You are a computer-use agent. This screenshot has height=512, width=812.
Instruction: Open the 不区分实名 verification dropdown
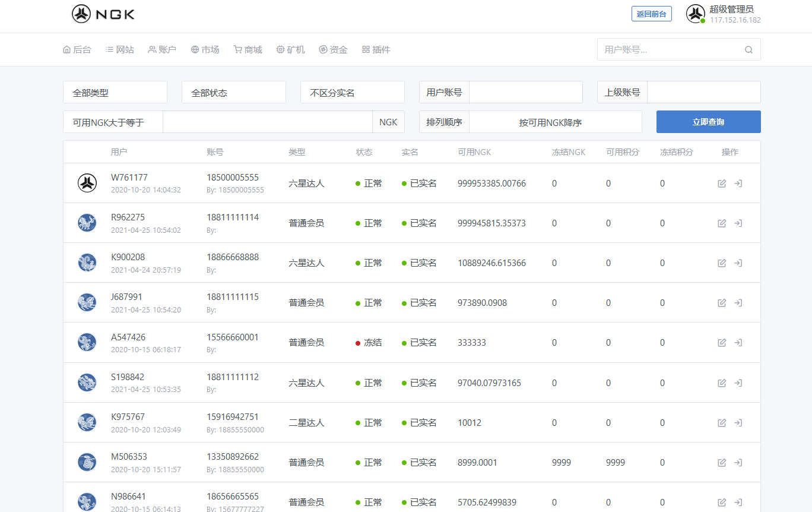point(353,93)
